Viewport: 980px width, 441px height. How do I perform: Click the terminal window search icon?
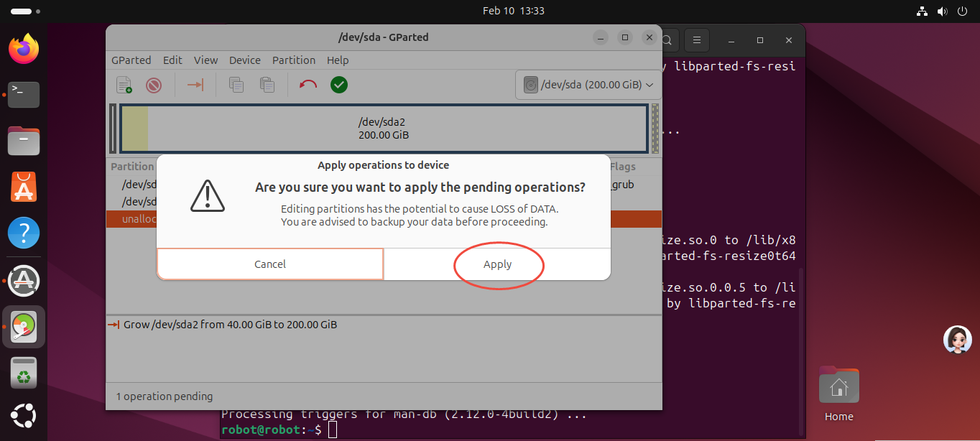tap(667, 40)
